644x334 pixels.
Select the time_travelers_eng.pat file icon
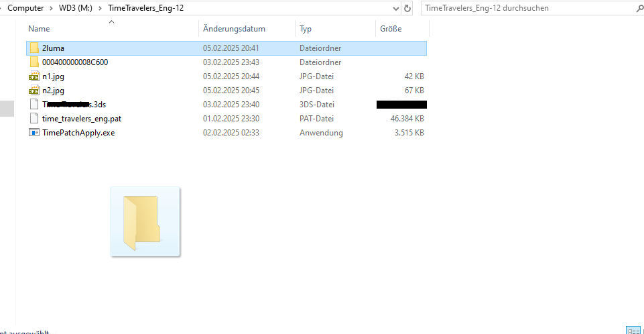click(x=34, y=118)
